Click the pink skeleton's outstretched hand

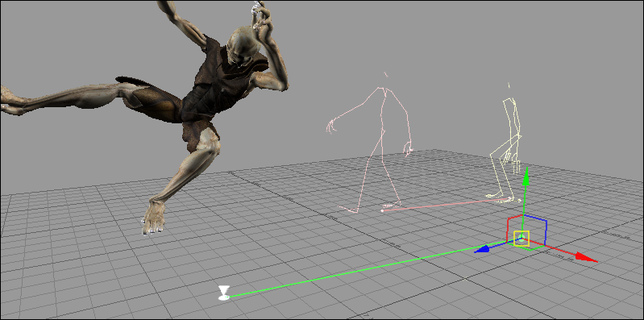point(330,127)
